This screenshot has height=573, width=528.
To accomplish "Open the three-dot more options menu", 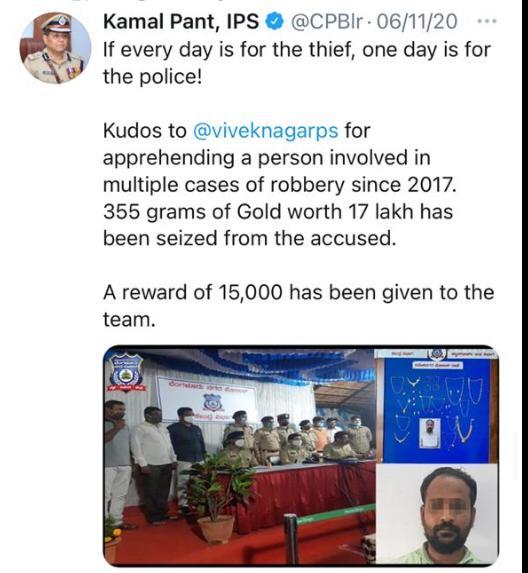I will (487, 21).
